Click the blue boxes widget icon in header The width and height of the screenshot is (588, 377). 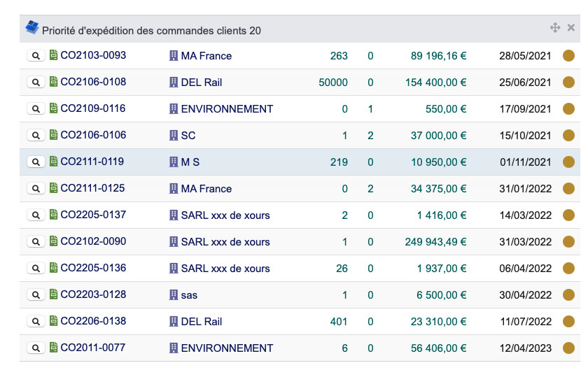[32, 28]
